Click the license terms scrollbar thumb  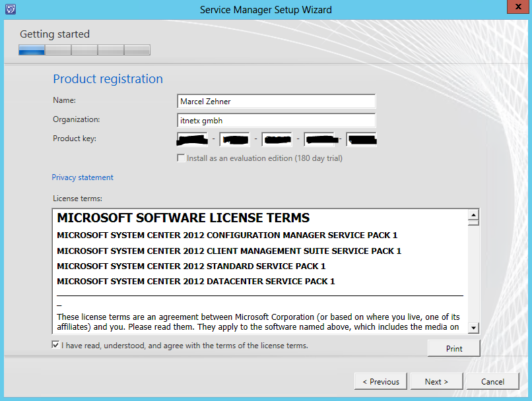point(473,223)
